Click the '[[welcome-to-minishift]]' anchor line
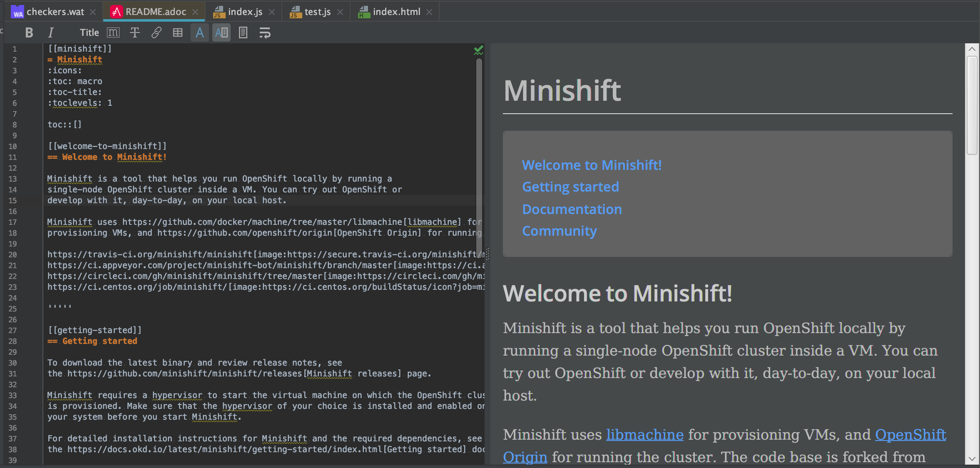Screen dimensions: 980x468 [x=107, y=146]
